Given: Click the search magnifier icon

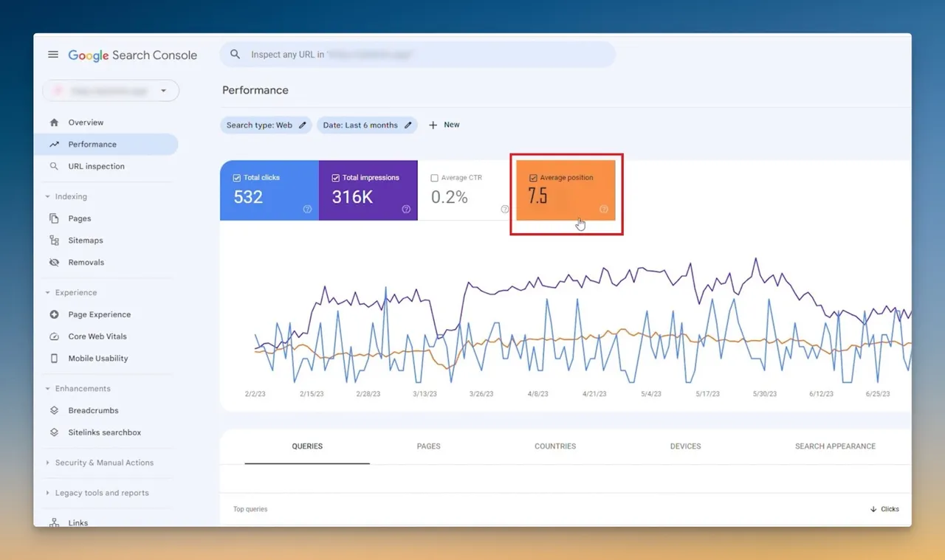Looking at the screenshot, I should (236, 55).
